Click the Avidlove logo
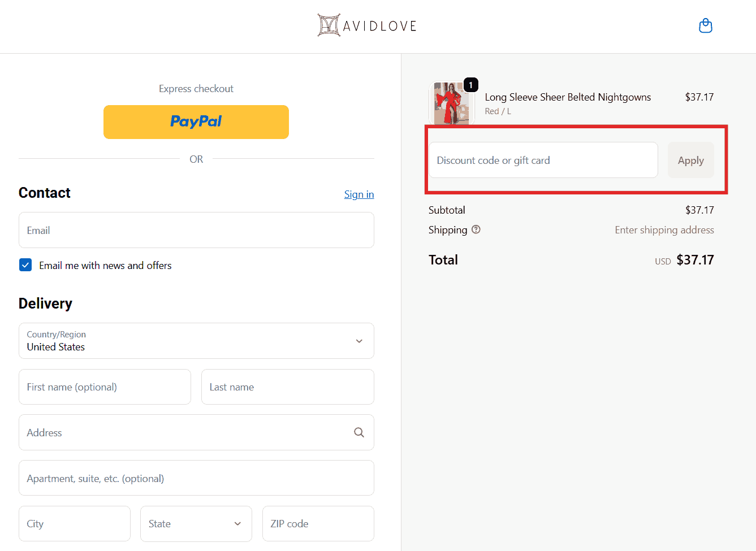The height and width of the screenshot is (551, 756). click(367, 25)
